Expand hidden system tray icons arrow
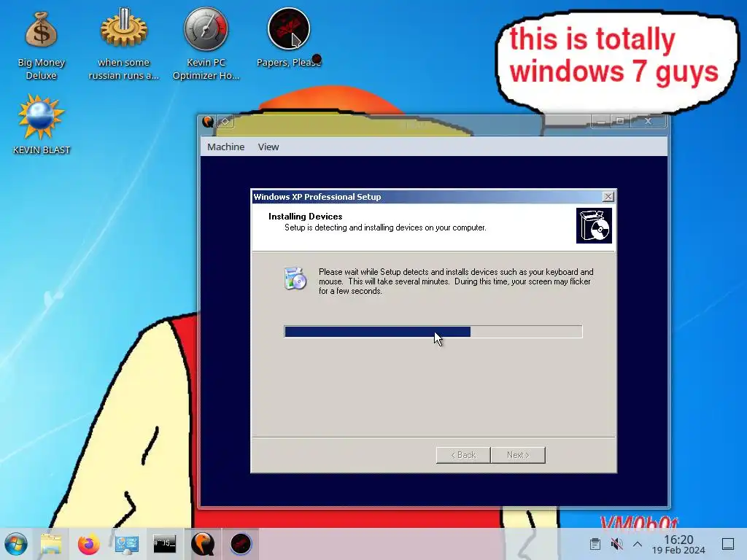 point(638,544)
